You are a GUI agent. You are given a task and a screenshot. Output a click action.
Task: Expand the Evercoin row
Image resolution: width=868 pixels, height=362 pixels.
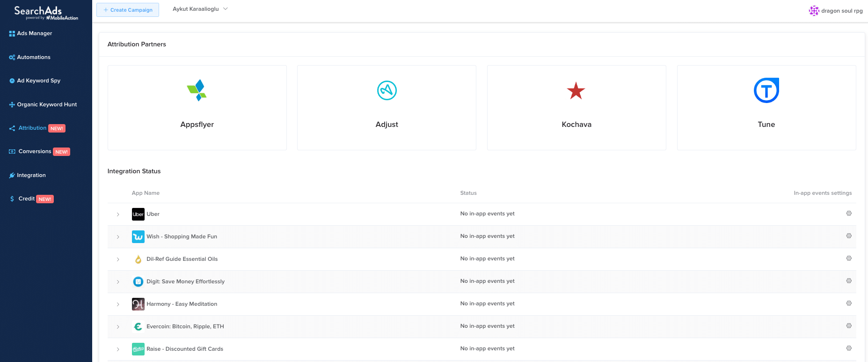(118, 327)
